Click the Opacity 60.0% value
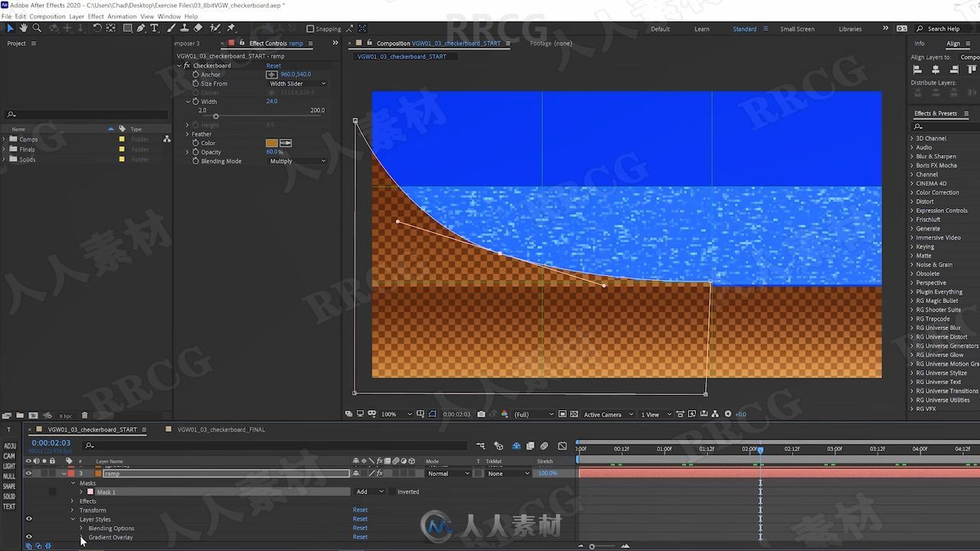Viewport: 980px width, 551px height. [275, 152]
